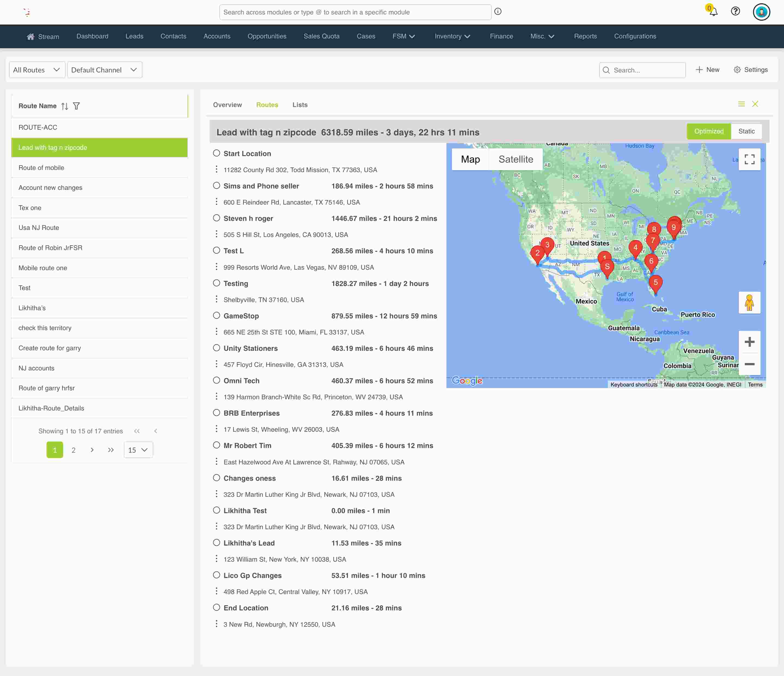Open the page size 15 dropdown

click(x=138, y=450)
